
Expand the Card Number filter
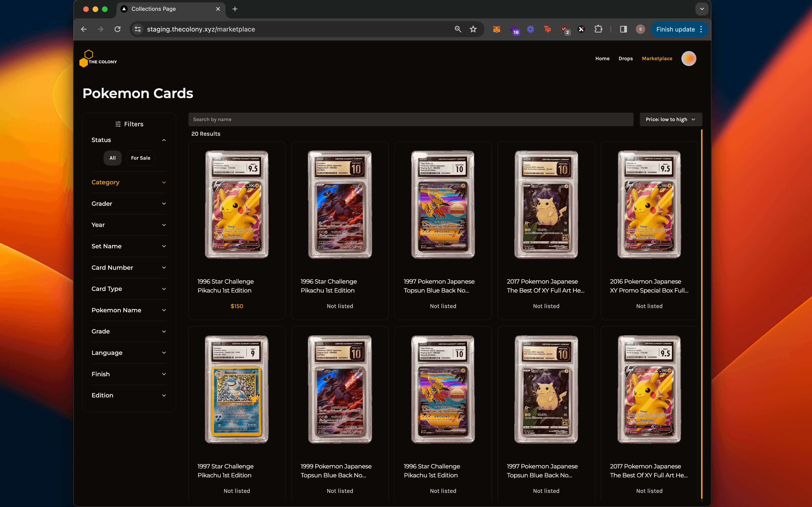pyautogui.click(x=129, y=268)
